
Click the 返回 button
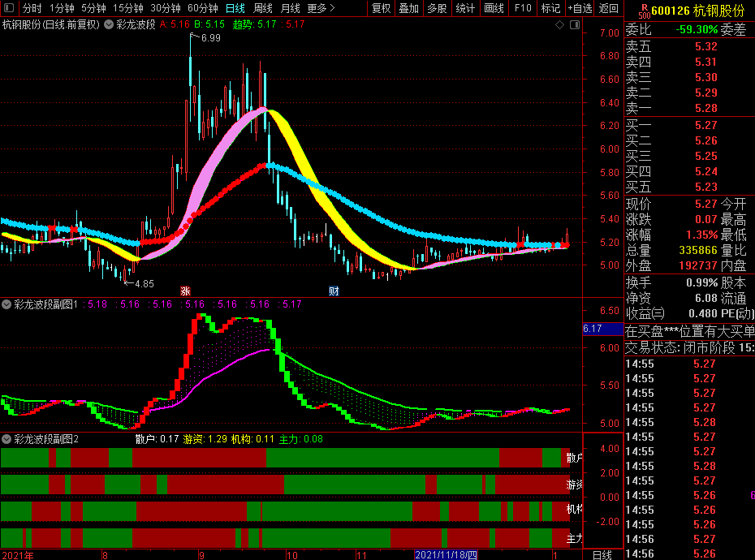click(x=608, y=8)
